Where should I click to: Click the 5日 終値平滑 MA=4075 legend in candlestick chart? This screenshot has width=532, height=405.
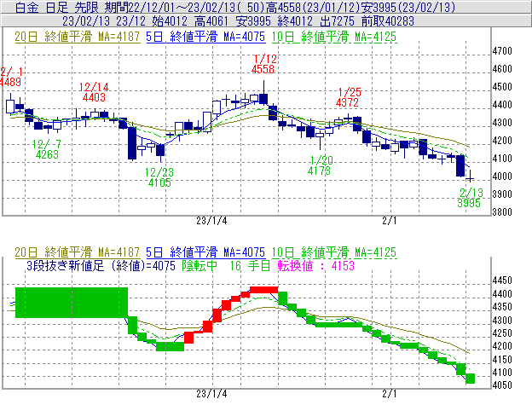coord(205,37)
